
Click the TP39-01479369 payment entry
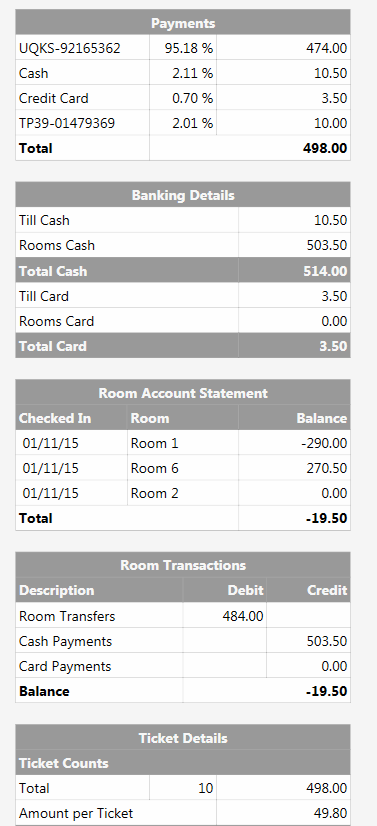point(67,123)
